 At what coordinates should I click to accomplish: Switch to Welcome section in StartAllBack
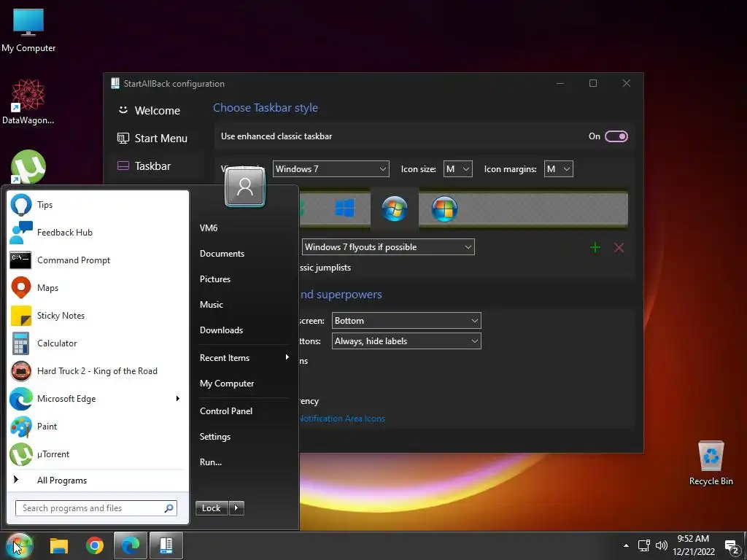point(156,111)
